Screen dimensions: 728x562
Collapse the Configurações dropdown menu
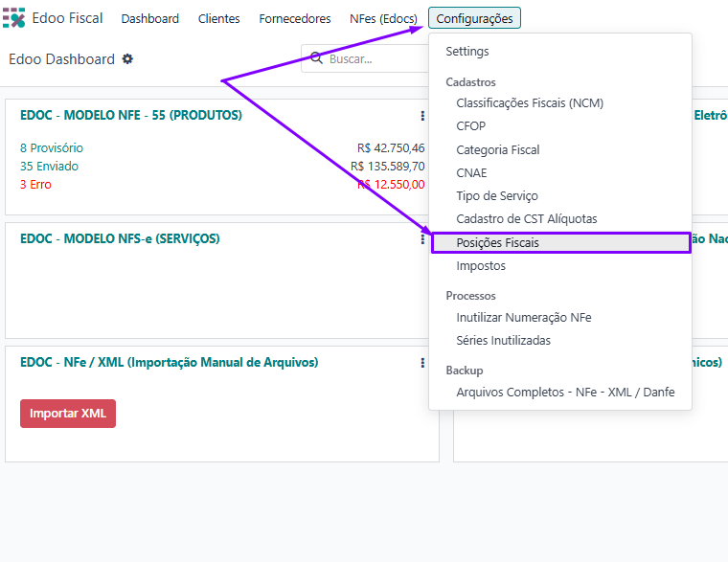pyautogui.click(x=474, y=18)
